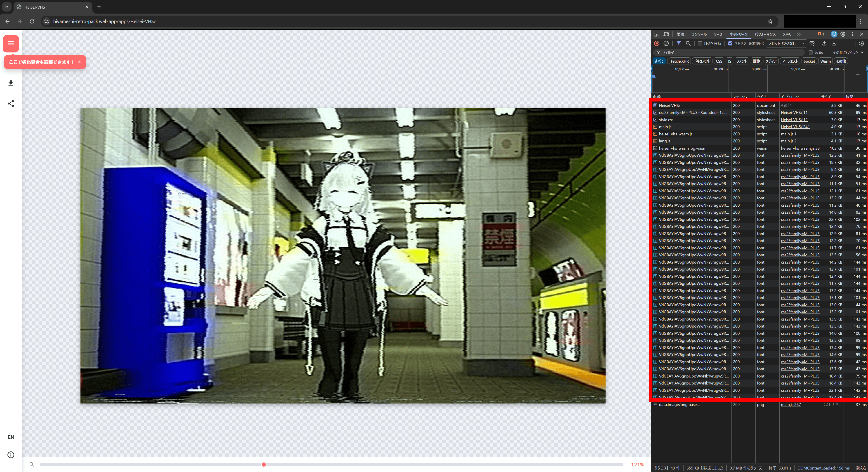
Task: Uncheck the disable cache checkbox
Action: (730, 43)
